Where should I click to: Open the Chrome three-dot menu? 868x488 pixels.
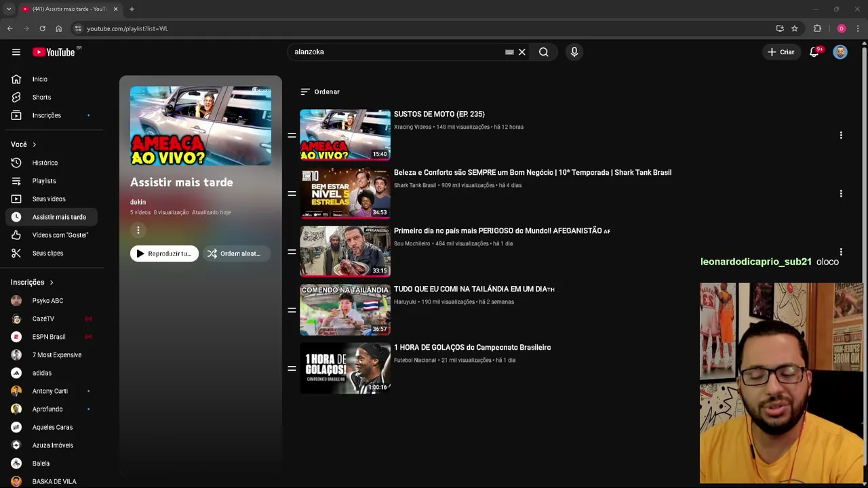coord(858,28)
